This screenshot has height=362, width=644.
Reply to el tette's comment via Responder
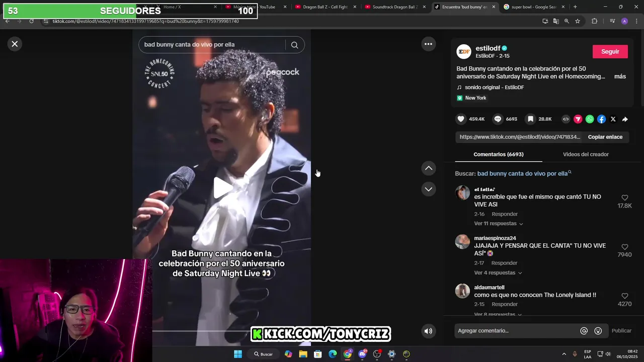(505, 214)
